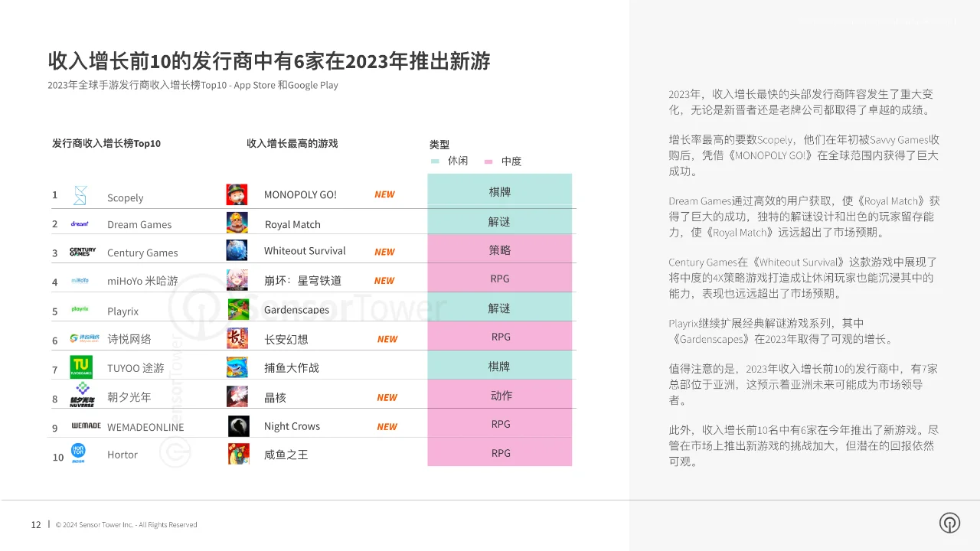Click the Sensor Tower logo in the footer
980x551 pixels.
click(x=949, y=523)
